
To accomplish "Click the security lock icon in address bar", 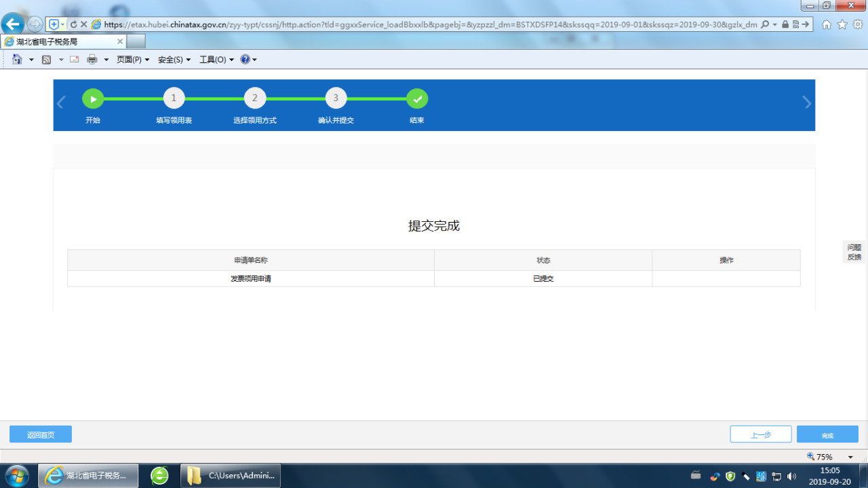I will click(785, 24).
